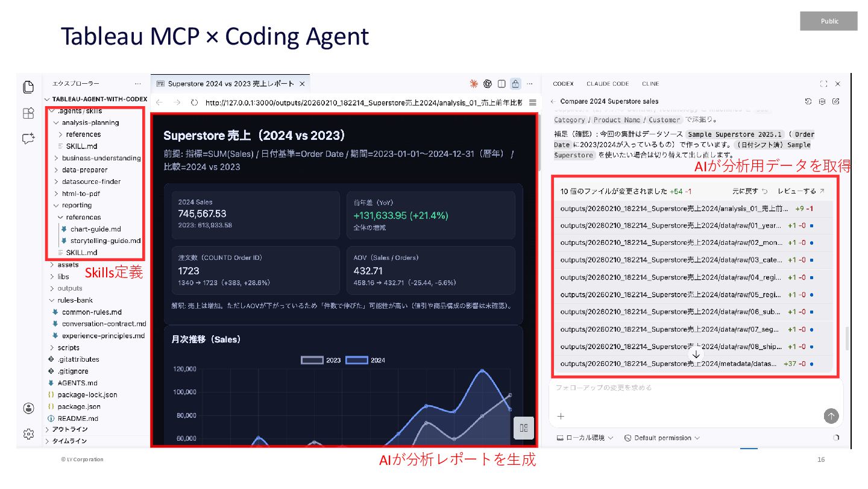Open the data/raw/08_ship changed file row
This screenshot has width=868, height=489.
click(693, 347)
